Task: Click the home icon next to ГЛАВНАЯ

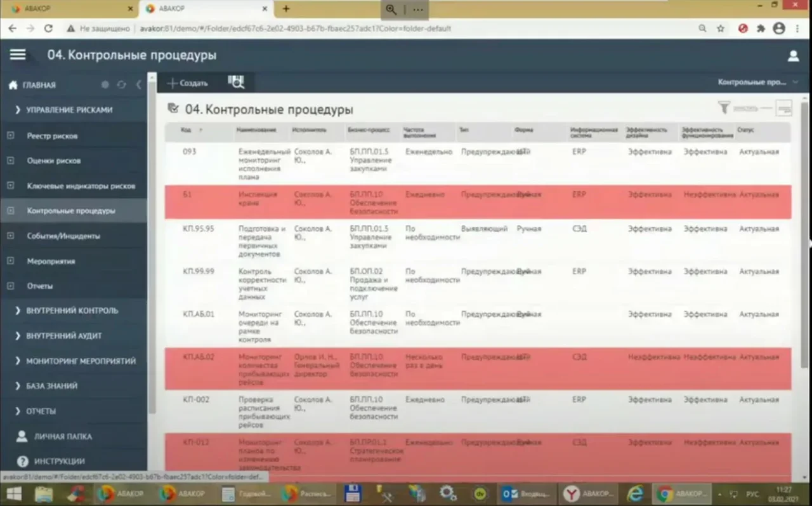Action: [13, 85]
